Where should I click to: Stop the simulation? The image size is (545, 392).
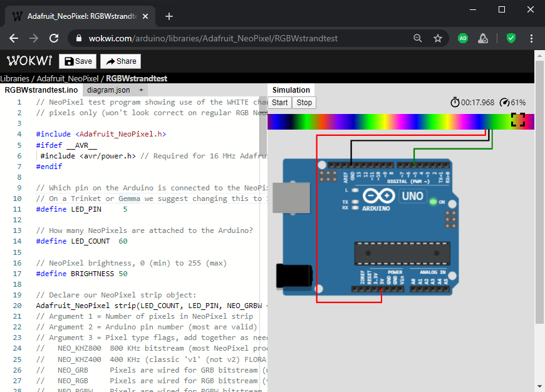304,103
